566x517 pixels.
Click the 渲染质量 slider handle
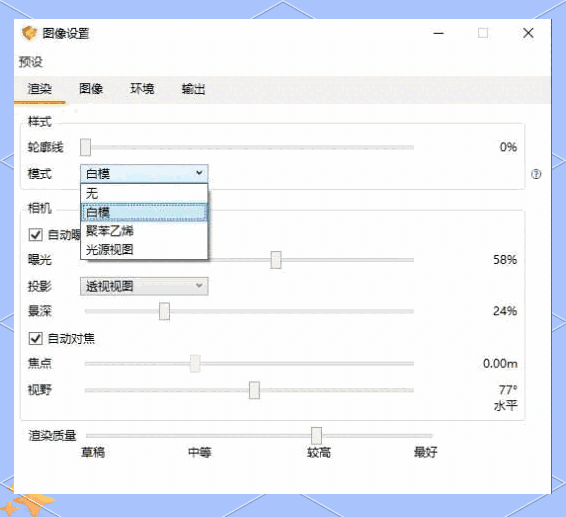317,436
